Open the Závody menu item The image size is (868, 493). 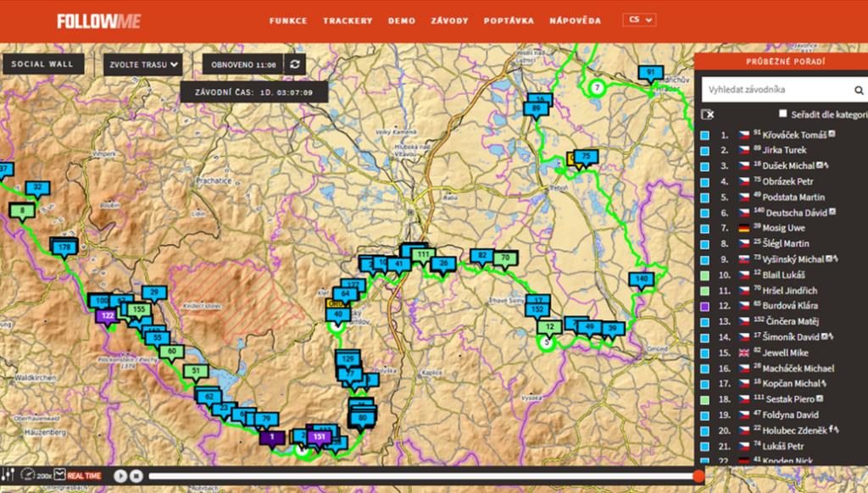pyautogui.click(x=449, y=21)
